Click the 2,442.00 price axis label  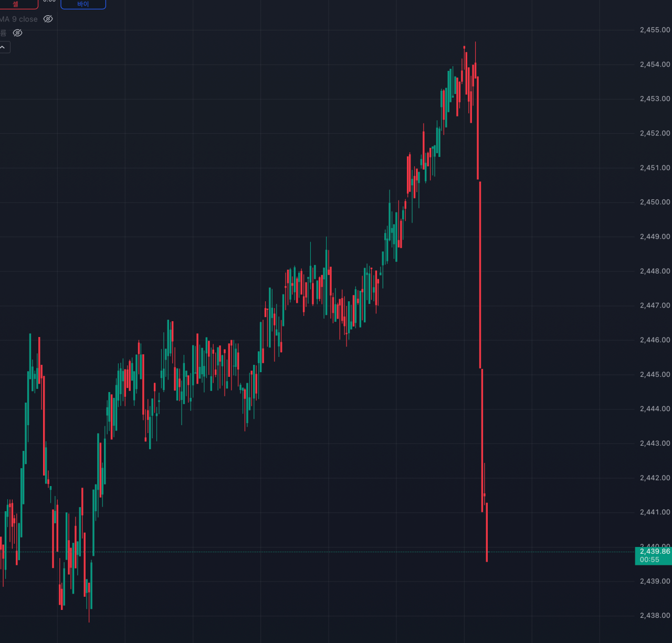[655, 478]
